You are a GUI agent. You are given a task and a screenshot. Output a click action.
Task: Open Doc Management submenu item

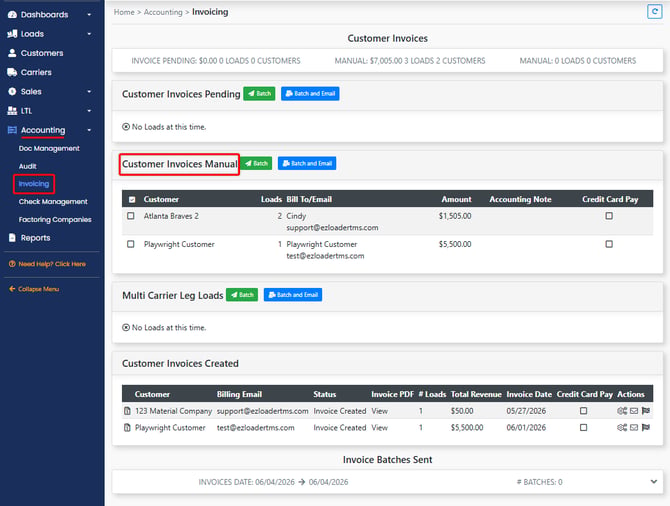tap(49, 148)
